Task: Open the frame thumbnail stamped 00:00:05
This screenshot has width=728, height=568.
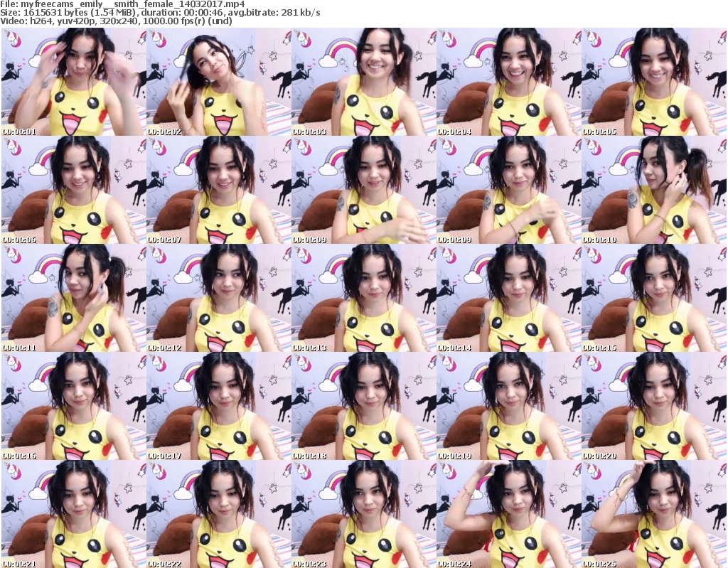Action: pyautogui.click(x=654, y=81)
